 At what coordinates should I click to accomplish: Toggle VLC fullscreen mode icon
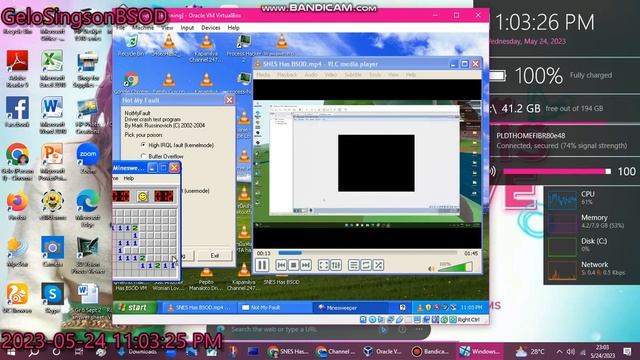(x=323, y=265)
